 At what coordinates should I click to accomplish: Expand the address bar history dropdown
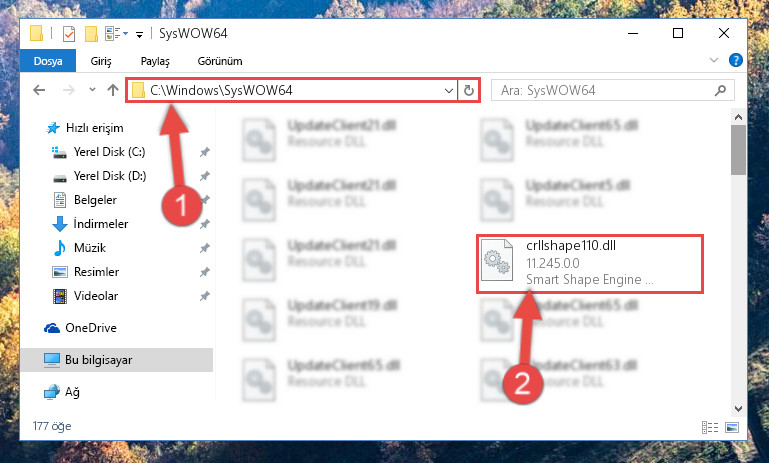tap(448, 90)
